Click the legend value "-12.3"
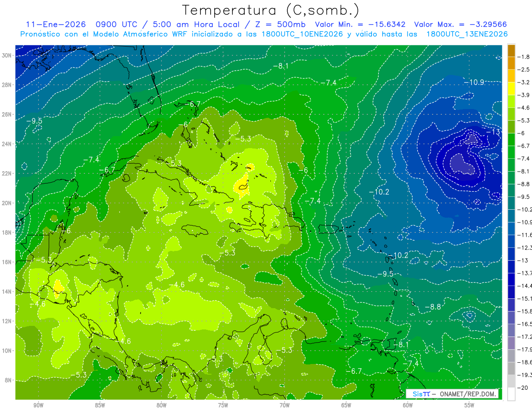532x411 pixels. click(524, 247)
